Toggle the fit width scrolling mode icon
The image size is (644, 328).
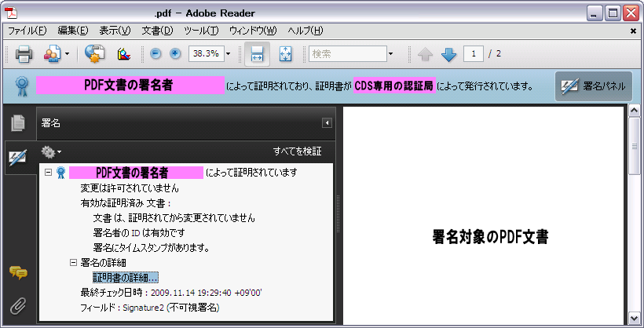click(257, 54)
